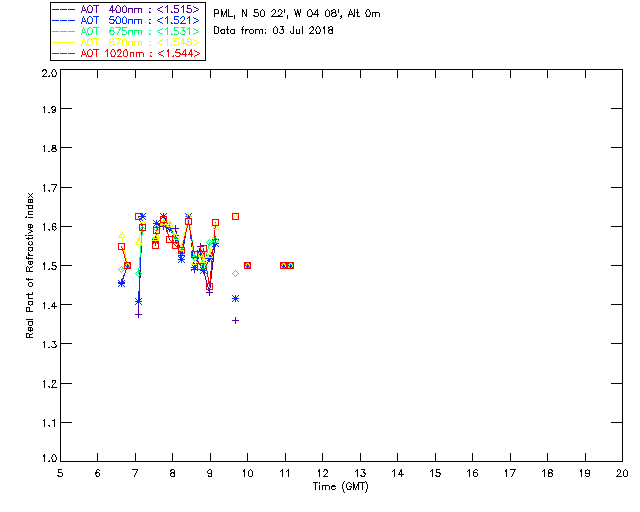The height and width of the screenshot is (512, 640).
Task: Click the 1.5 y-axis tick label
Action: coord(49,266)
